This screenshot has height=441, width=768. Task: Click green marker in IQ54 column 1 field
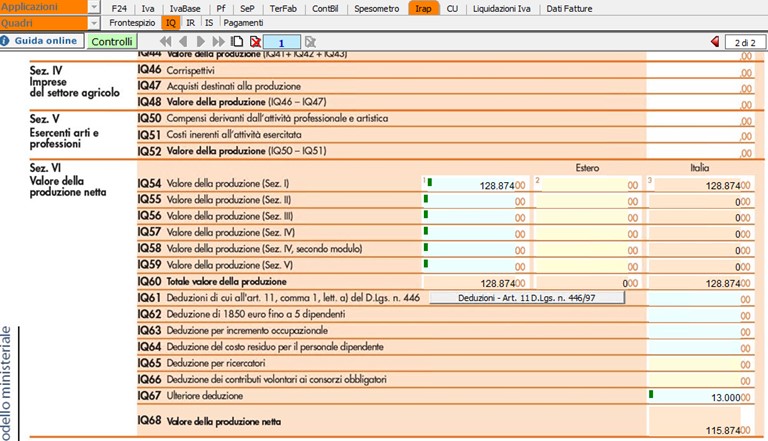coord(430,182)
